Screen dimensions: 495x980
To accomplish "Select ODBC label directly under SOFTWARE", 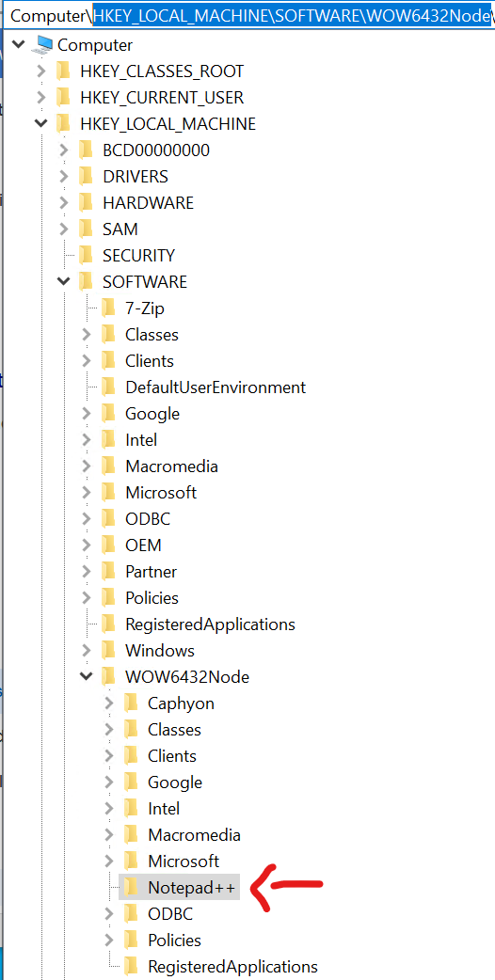I will [148, 519].
